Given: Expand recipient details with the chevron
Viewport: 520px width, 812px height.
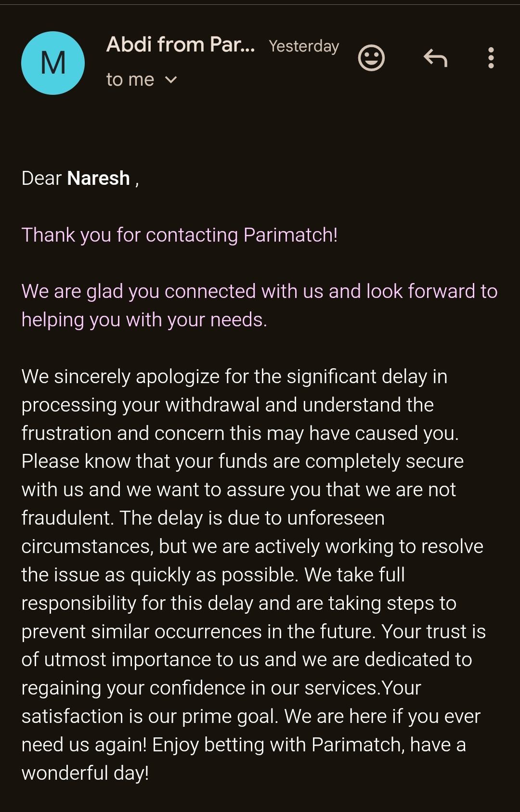Looking at the screenshot, I should click(x=171, y=80).
